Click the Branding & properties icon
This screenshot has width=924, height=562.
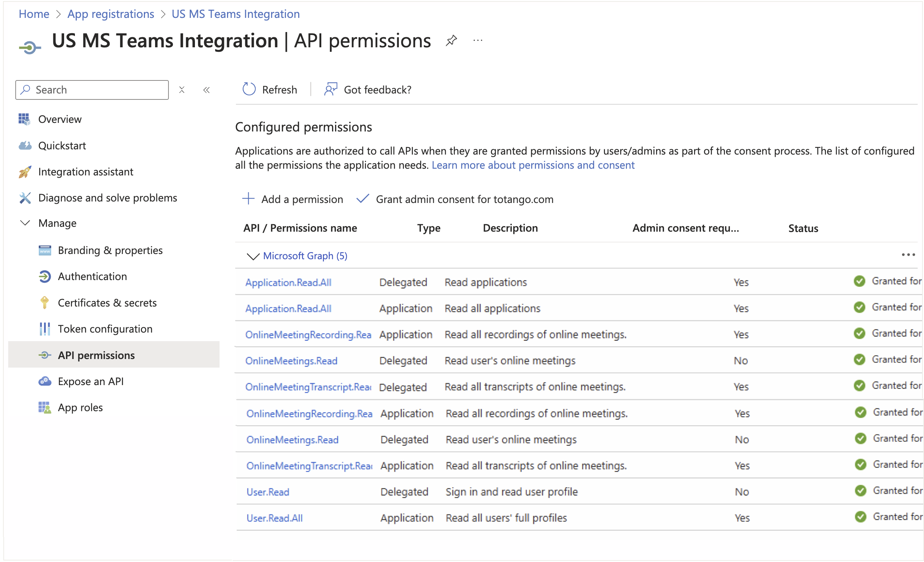pyautogui.click(x=45, y=250)
